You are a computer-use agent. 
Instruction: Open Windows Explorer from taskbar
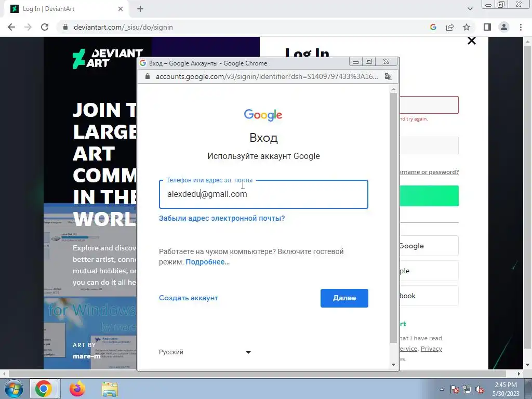click(110, 389)
